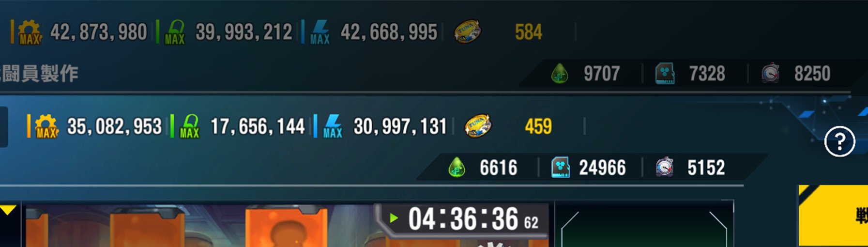Click the memory chip icon beside 7328
868x247 pixels.
coord(665,74)
